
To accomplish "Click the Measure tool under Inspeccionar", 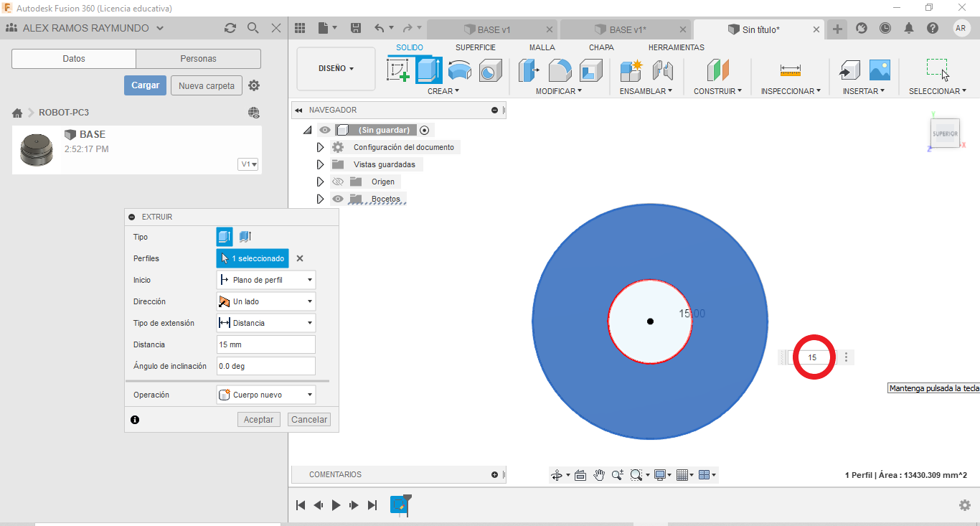I will click(x=790, y=70).
